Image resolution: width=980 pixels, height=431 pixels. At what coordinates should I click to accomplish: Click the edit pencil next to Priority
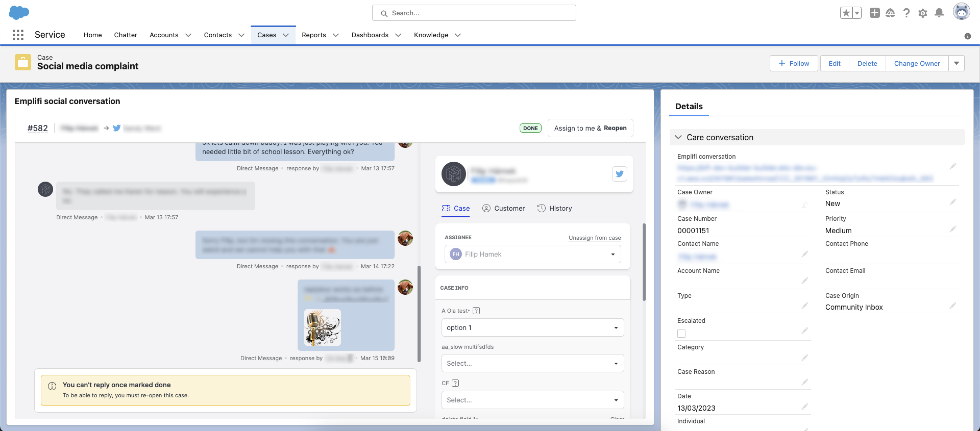pos(953,229)
